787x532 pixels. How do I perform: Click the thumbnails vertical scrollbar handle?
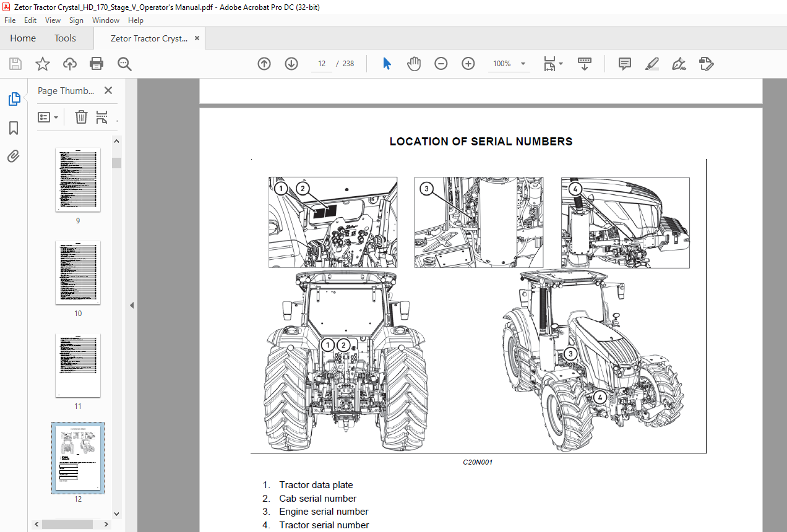tap(116, 163)
